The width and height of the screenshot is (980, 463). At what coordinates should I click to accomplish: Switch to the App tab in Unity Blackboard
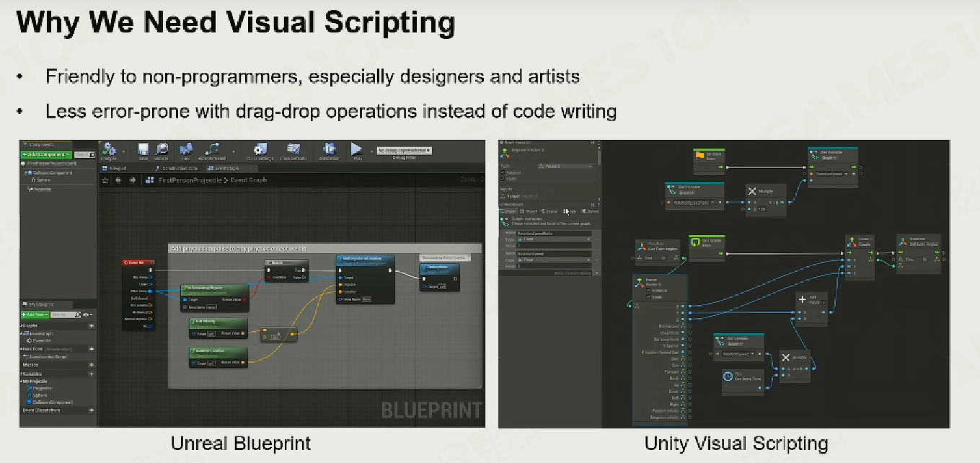pyautogui.click(x=570, y=211)
